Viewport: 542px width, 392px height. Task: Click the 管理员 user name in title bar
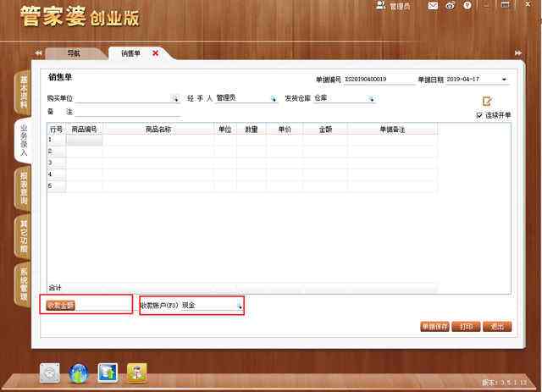point(400,6)
